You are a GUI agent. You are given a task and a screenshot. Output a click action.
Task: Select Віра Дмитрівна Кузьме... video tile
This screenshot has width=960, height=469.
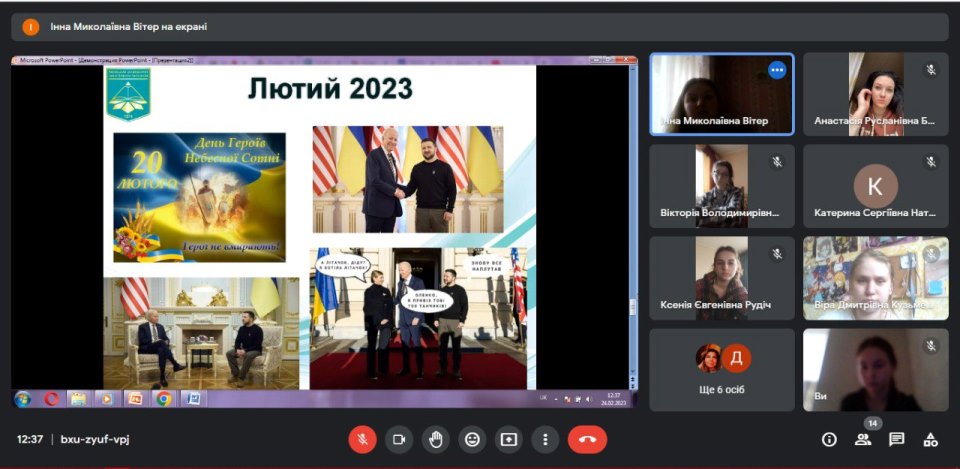[x=876, y=278]
